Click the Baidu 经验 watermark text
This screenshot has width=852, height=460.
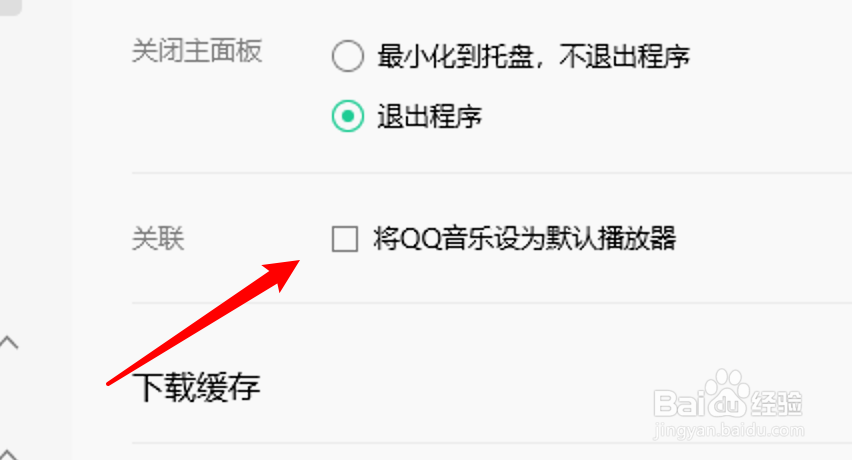(x=776, y=403)
